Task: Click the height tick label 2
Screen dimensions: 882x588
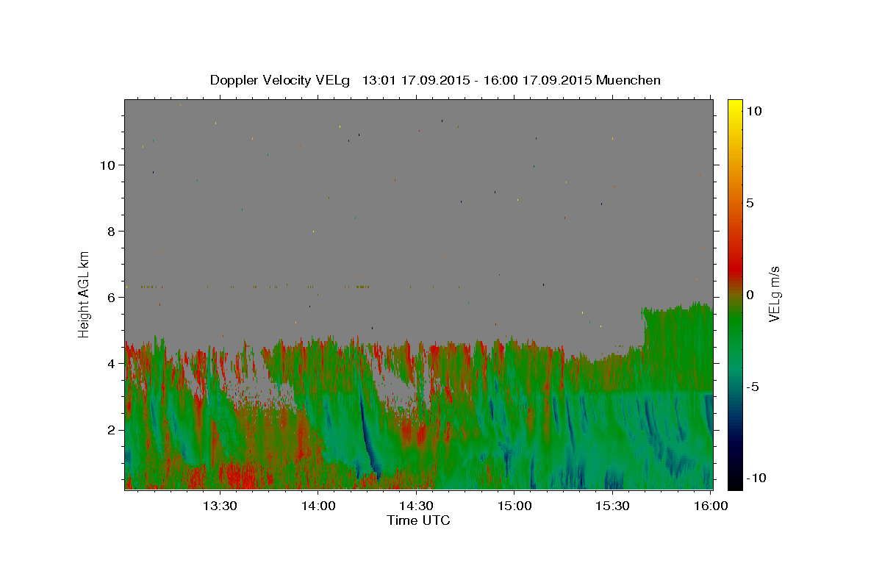Action: [111, 429]
